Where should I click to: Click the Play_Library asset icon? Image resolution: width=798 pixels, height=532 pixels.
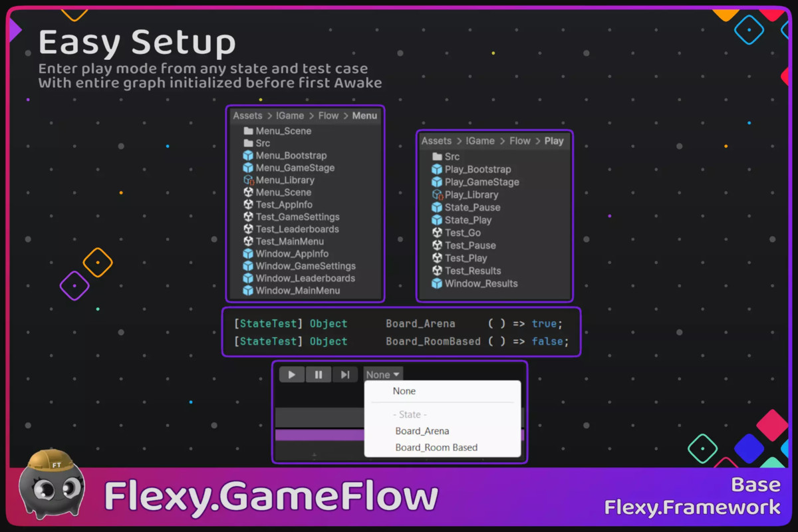437,195
